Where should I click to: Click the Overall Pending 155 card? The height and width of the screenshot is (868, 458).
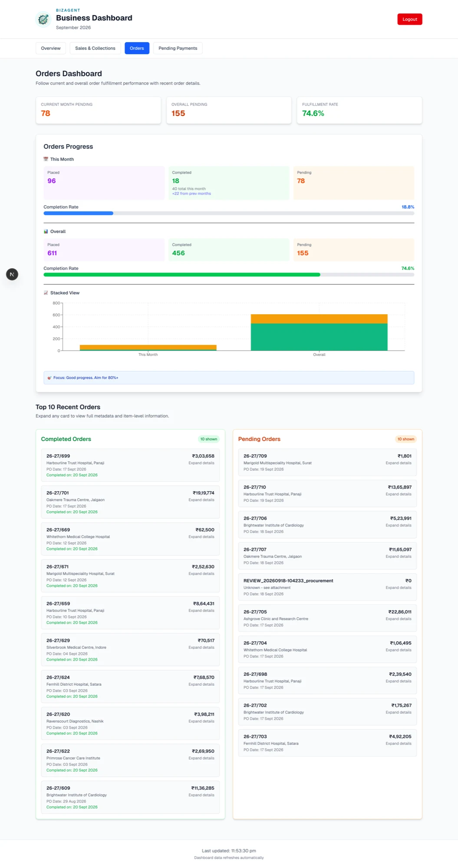coord(229,110)
